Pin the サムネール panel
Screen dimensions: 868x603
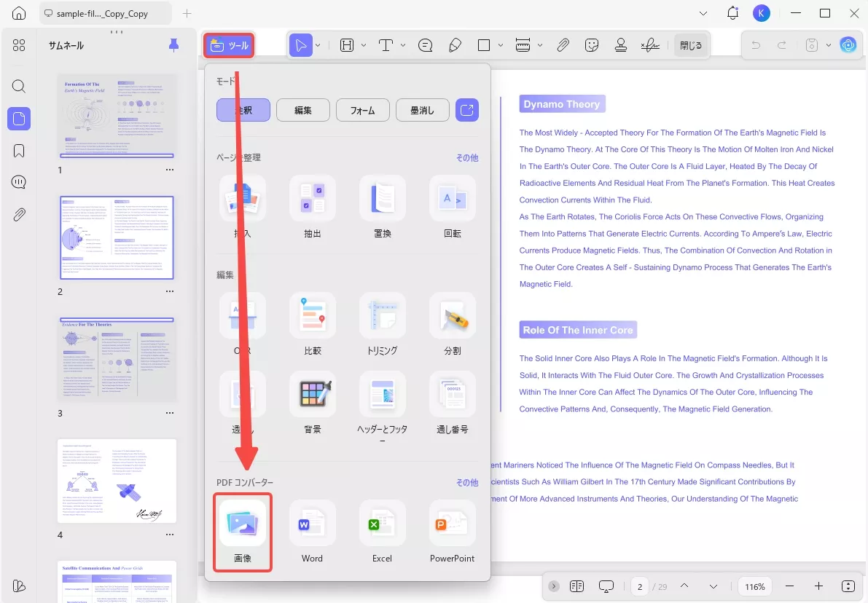[174, 45]
